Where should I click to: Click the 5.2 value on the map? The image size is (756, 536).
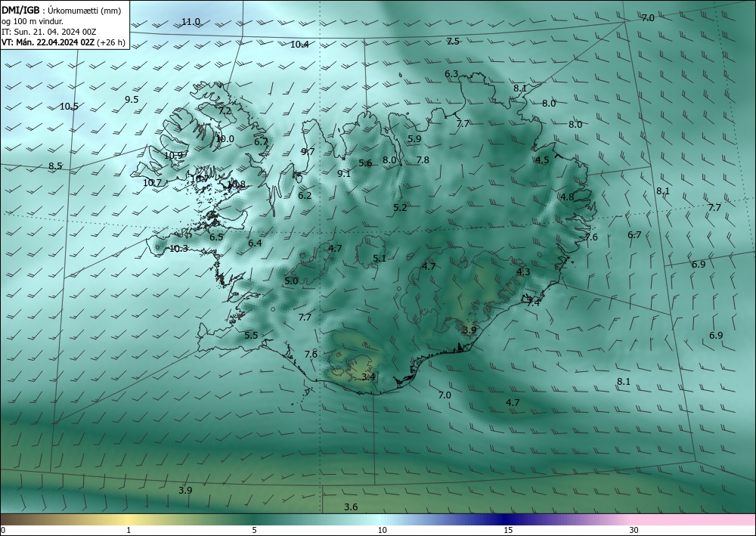(x=400, y=208)
